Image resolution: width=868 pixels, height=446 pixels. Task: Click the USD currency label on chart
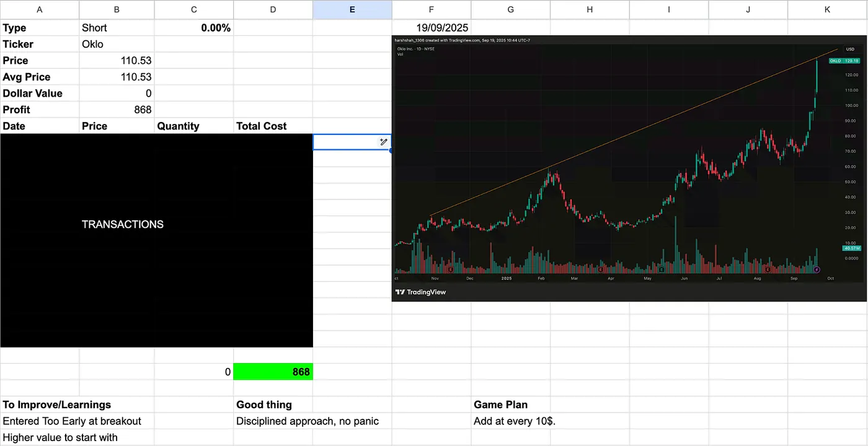[849, 49]
